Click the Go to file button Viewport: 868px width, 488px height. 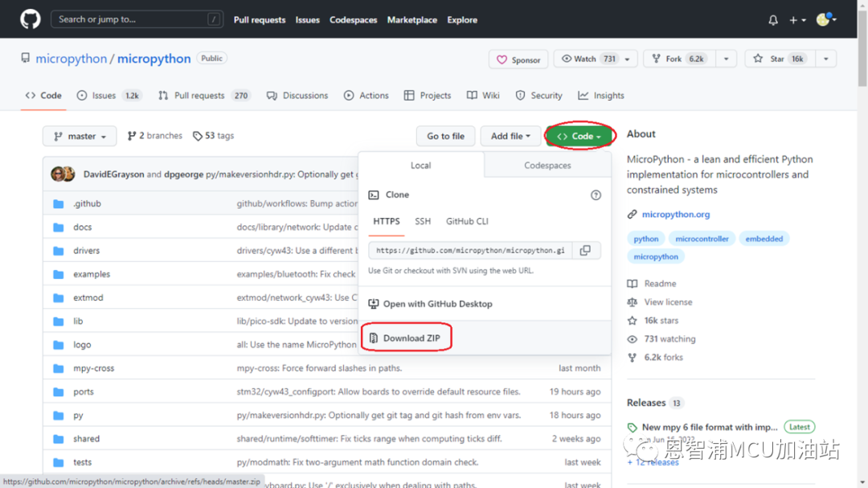445,136
